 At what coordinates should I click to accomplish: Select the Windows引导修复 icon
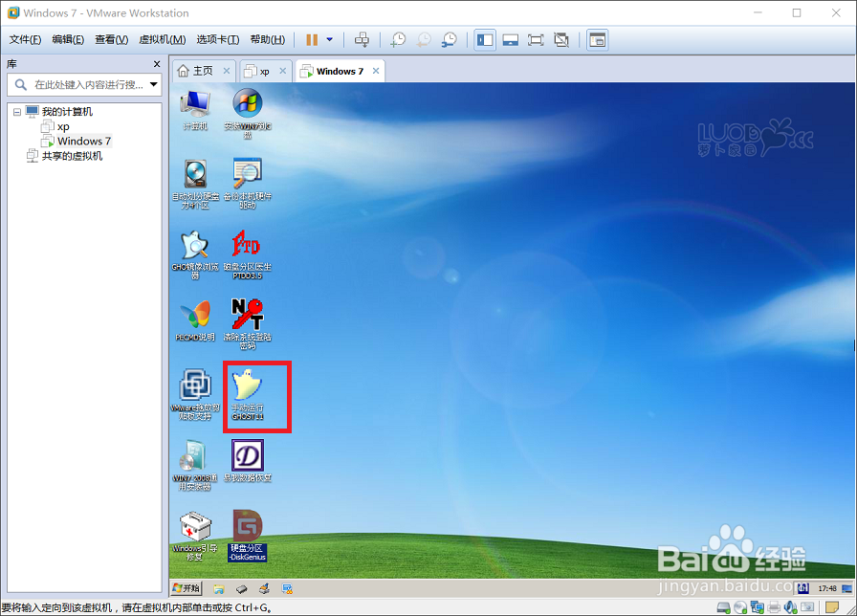pyautogui.click(x=195, y=537)
